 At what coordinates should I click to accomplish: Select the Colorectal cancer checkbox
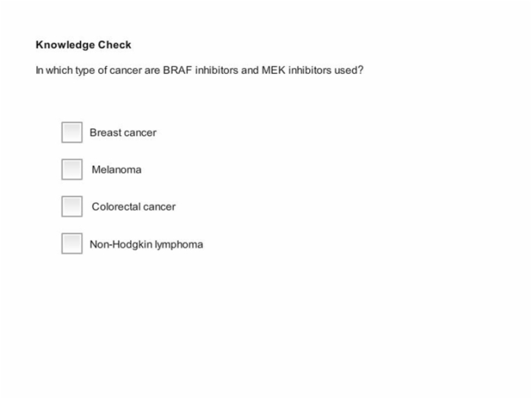coord(72,206)
